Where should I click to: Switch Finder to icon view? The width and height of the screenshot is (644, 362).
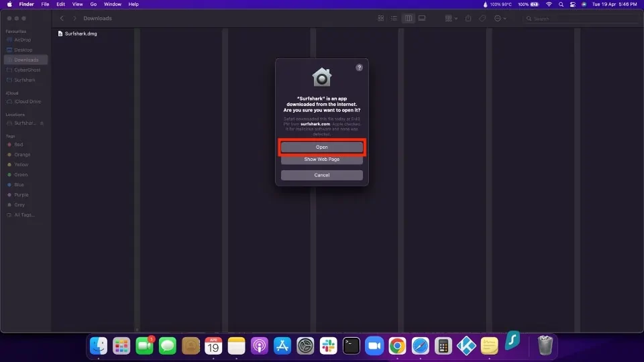click(x=381, y=19)
